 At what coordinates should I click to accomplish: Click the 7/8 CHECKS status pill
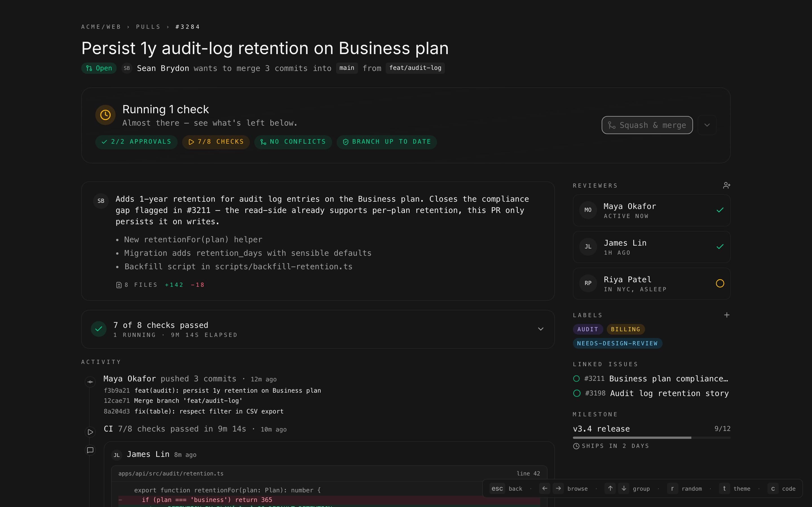[216, 142]
